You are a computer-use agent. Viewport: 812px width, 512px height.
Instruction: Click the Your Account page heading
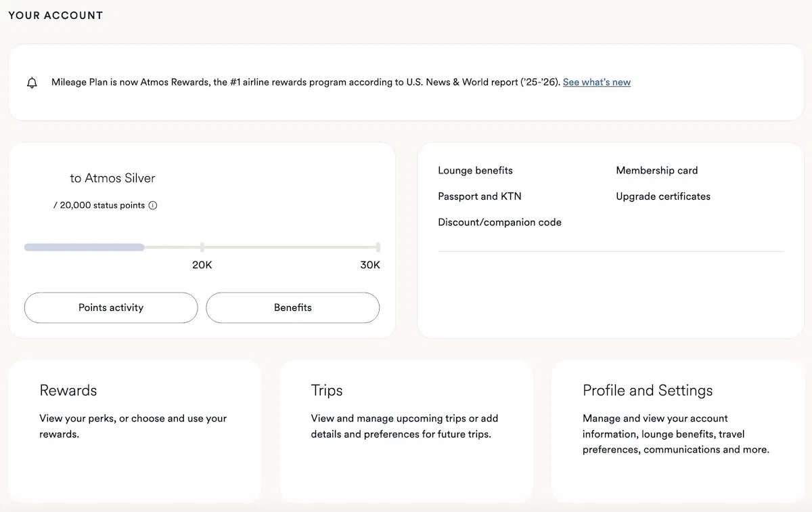55,15
